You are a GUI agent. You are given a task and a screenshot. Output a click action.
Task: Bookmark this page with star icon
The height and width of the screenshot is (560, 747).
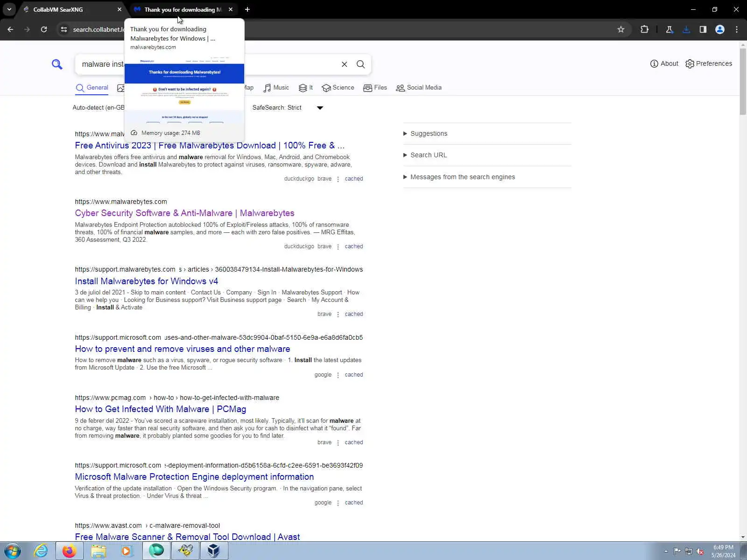[x=621, y=29]
